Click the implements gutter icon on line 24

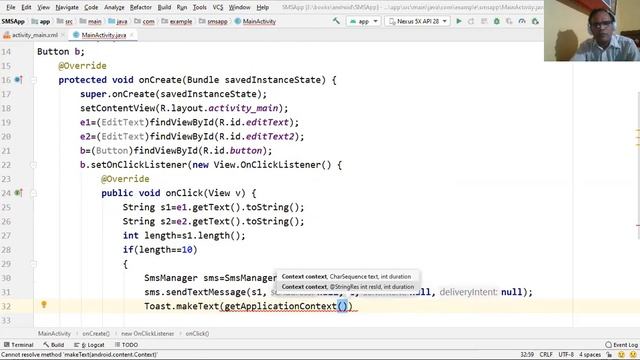pos(18,193)
